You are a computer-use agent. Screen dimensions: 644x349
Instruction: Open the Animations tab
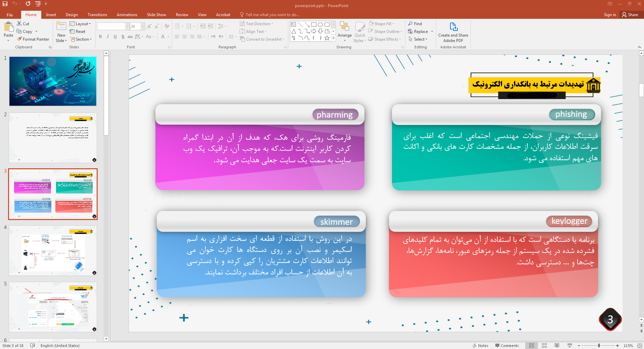pyautogui.click(x=127, y=15)
